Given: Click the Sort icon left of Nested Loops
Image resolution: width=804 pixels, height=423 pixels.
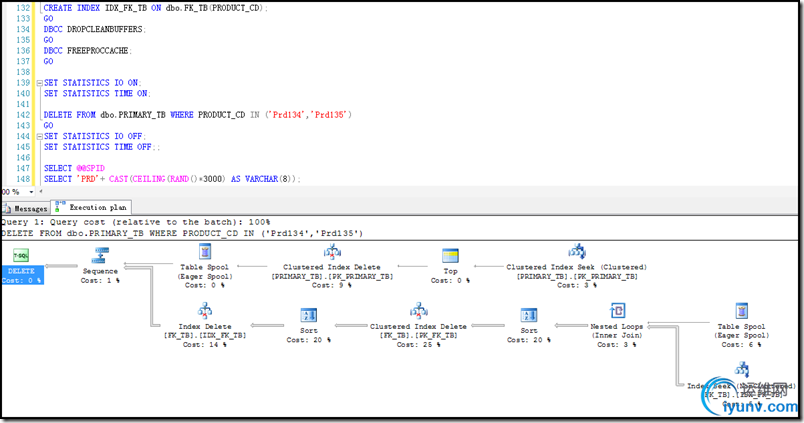Looking at the screenshot, I should pos(529,315).
